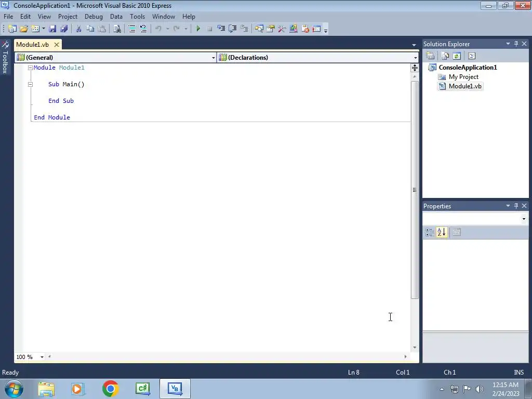Image resolution: width=532 pixels, height=399 pixels.
Task: Open the Properties Window toolbar icon
Action: coord(270,29)
